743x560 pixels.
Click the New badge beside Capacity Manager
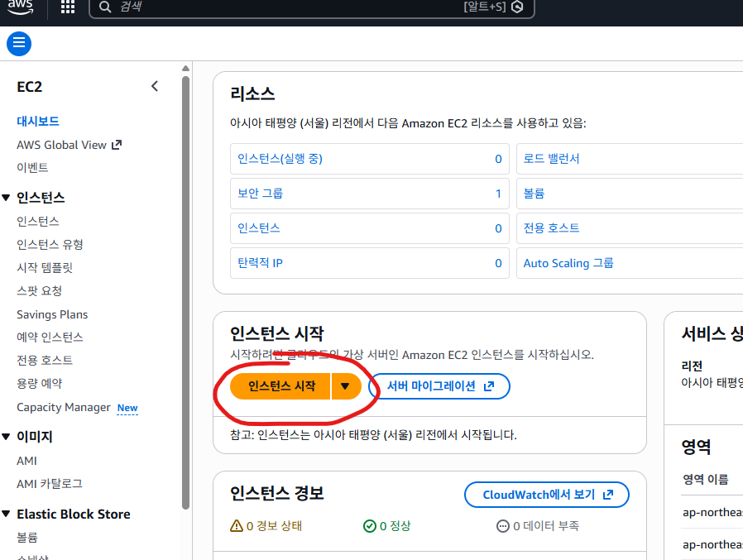click(127, 408)
